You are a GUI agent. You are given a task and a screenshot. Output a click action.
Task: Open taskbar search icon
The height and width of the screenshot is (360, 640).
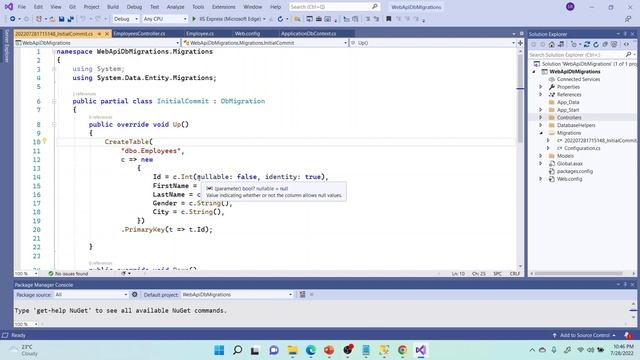coord(237,350)
